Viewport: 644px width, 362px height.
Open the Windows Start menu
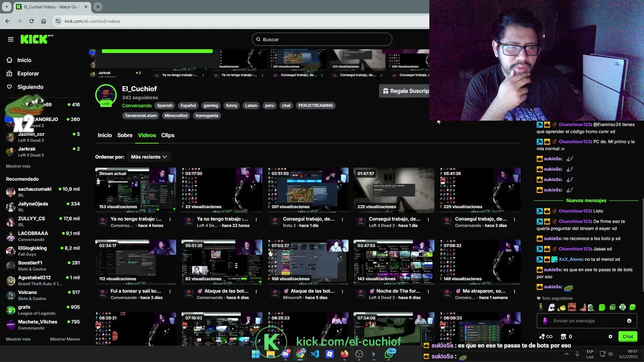click(x=256, y=354)
